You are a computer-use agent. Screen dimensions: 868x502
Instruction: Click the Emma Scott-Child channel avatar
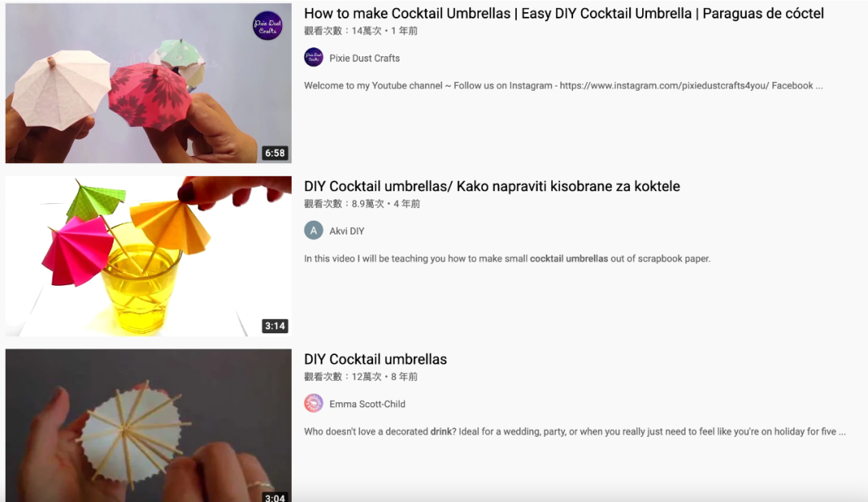313,403
